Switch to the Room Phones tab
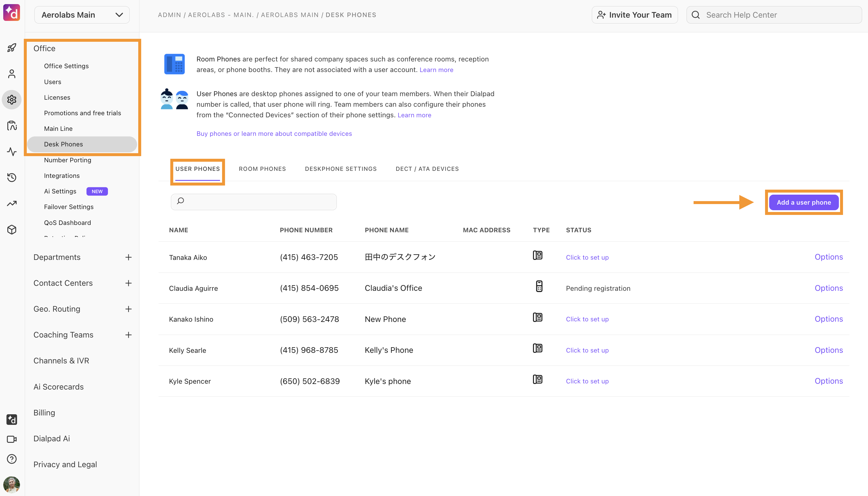Screen dimensions: 868x496 tap(262, 169)
